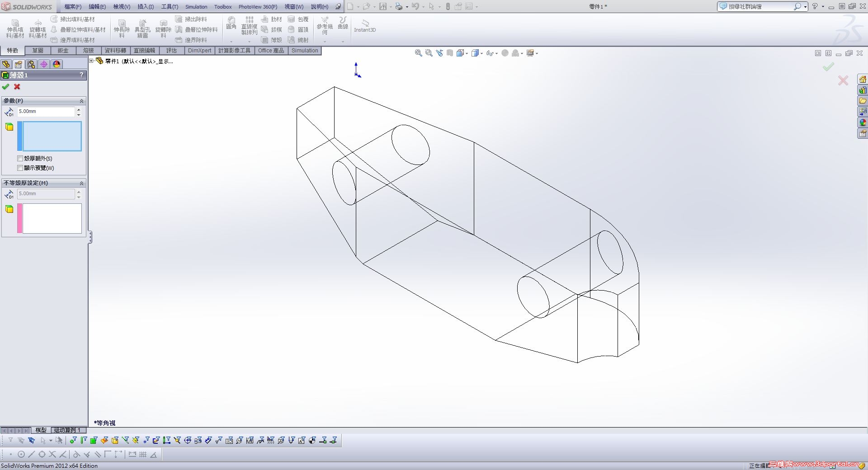Collapse the 參數(P) section

coord(82,101)
